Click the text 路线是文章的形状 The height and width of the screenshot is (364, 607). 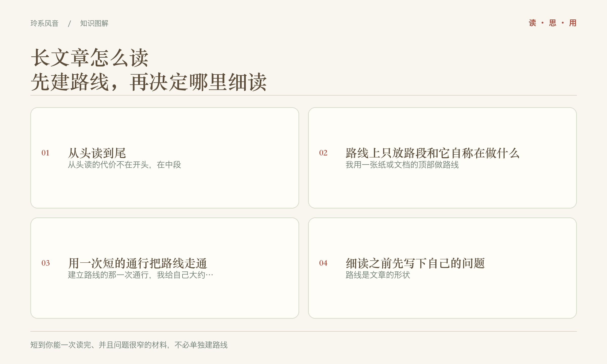pos(378,275)
